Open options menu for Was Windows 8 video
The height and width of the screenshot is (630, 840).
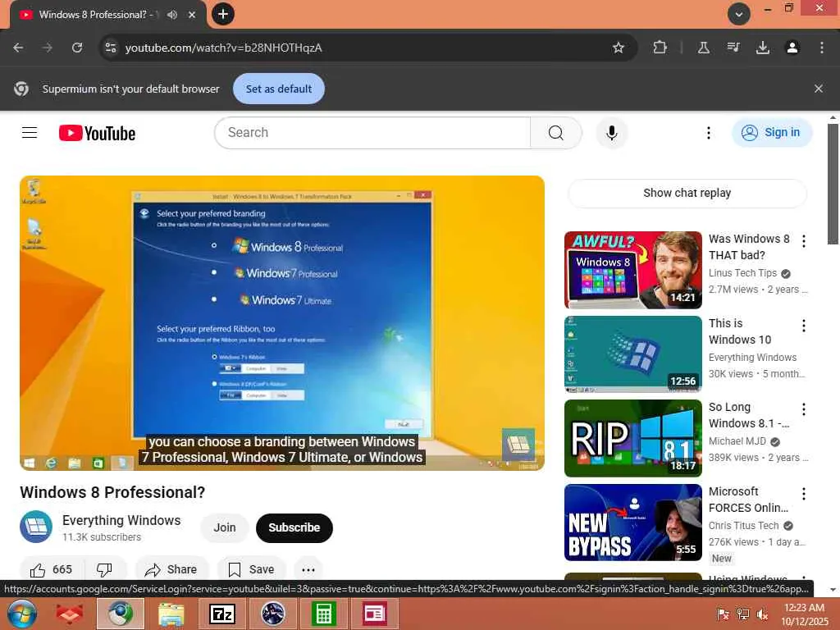click(x=804, y=241)
